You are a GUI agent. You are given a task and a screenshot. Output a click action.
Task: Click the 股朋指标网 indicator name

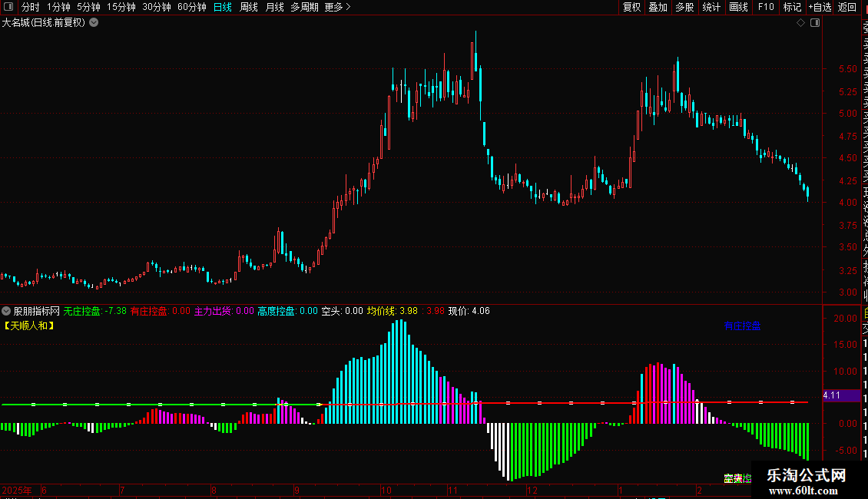pyautogui.click(x=37, y=311)
